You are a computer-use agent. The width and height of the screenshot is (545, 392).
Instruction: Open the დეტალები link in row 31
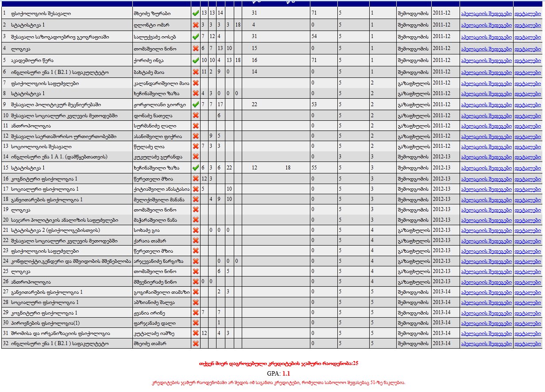point(527,334)
